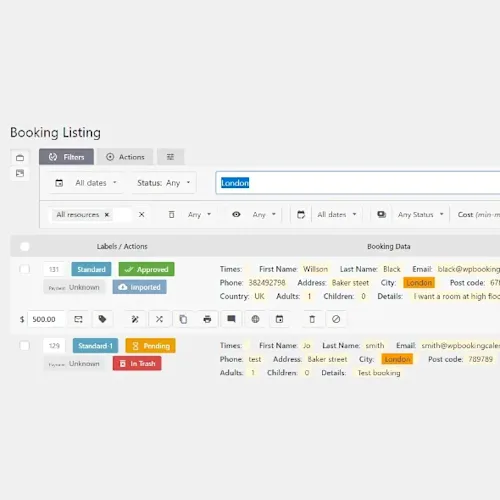The height and width of the screenshot is (500, 500).
Task: Click the Booking Listing heading
Action: [x=55, y=133]
